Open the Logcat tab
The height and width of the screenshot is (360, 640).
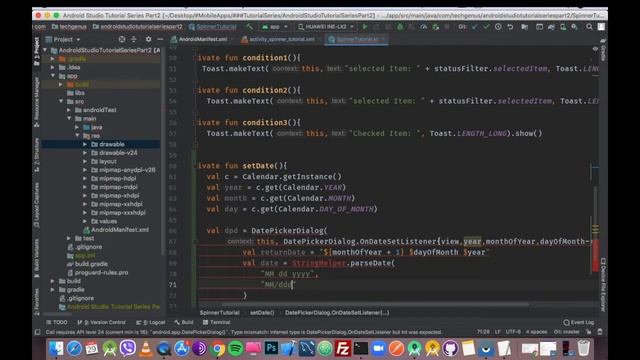[x=151, y=322]
